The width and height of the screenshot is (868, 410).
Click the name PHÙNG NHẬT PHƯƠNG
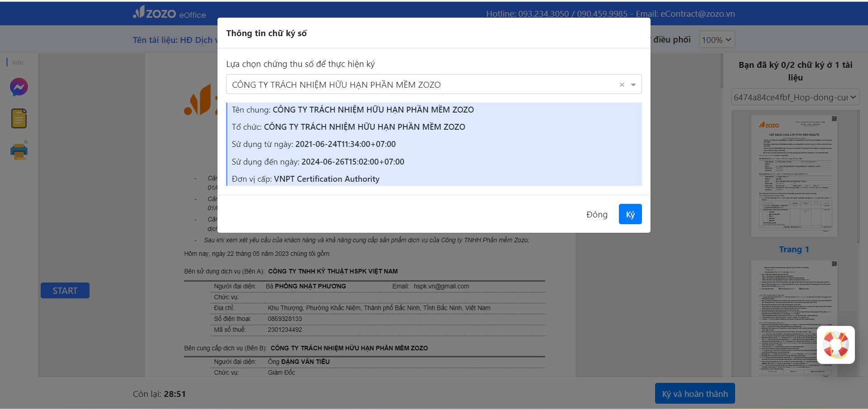tap(310, 286)
